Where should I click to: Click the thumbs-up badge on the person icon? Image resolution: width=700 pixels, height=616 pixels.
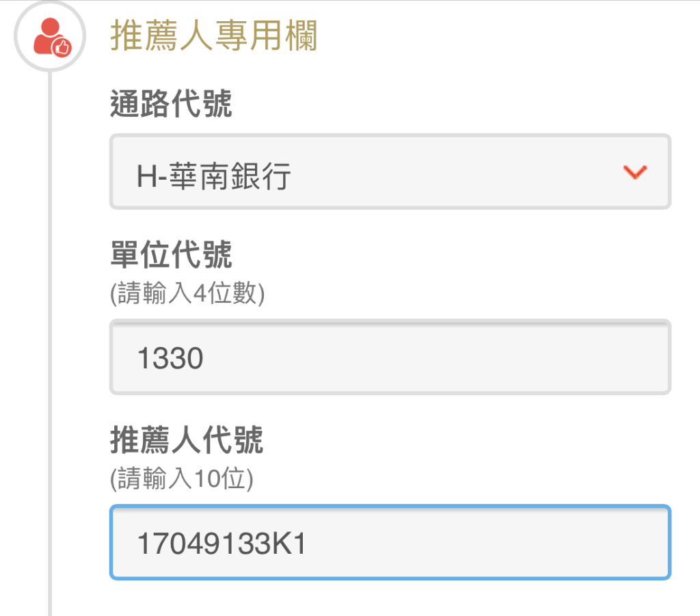pos(62,47)
